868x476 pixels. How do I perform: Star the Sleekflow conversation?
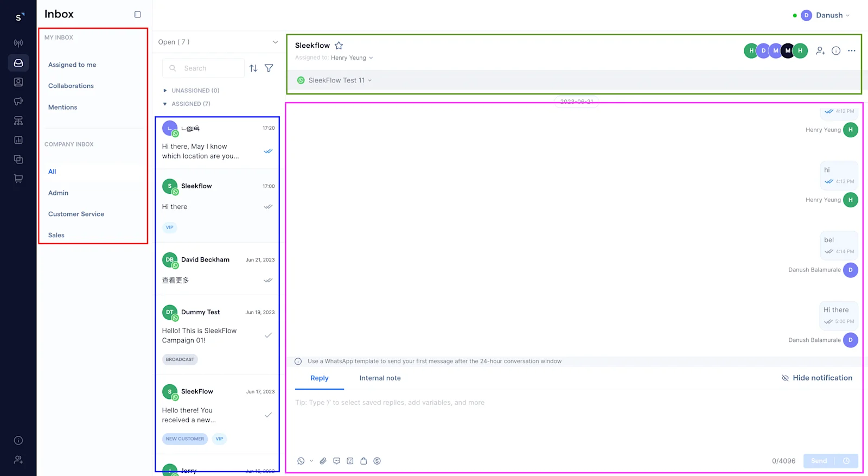pos(339,46)
